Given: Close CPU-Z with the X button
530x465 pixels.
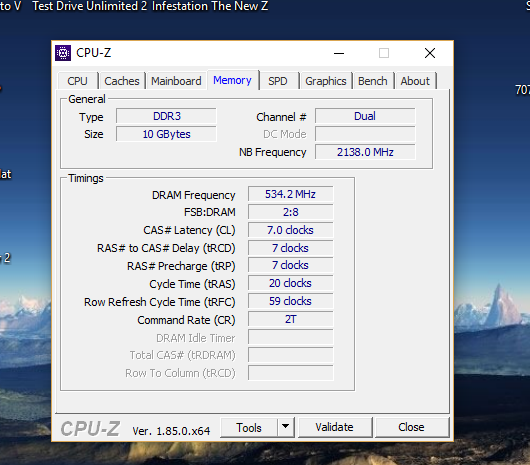Looking at the screenshot, I should click(x=430, y=53).
